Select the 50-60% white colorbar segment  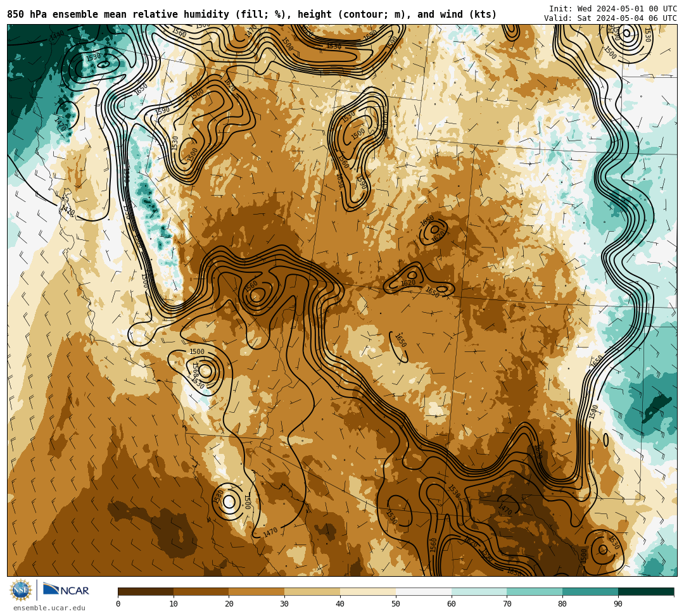pyautogui.click(x=424, y=591)
